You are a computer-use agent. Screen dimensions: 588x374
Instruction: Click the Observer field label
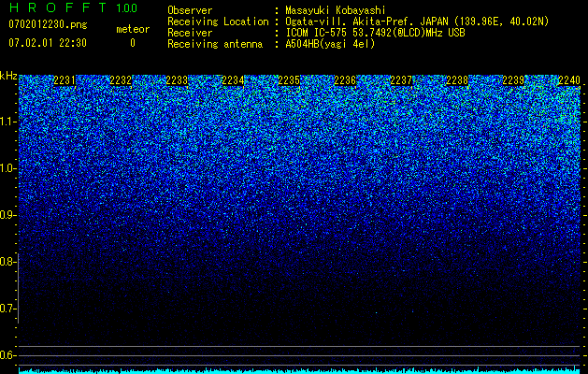(x=190, y=10)
